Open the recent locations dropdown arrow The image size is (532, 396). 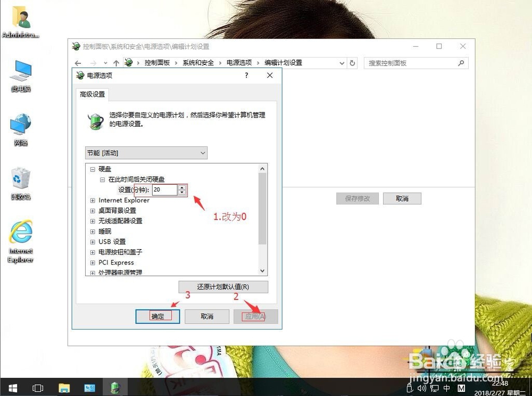click(105, 63)
